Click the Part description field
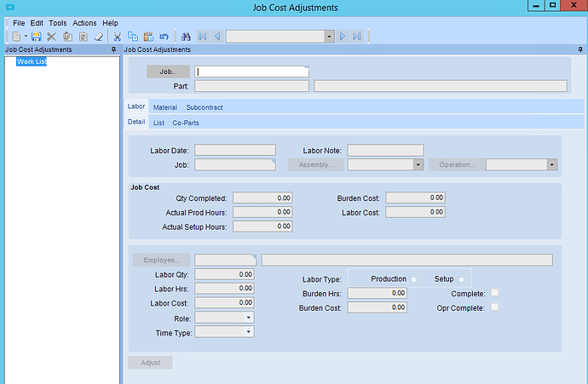588x384 pixels. 441,86
